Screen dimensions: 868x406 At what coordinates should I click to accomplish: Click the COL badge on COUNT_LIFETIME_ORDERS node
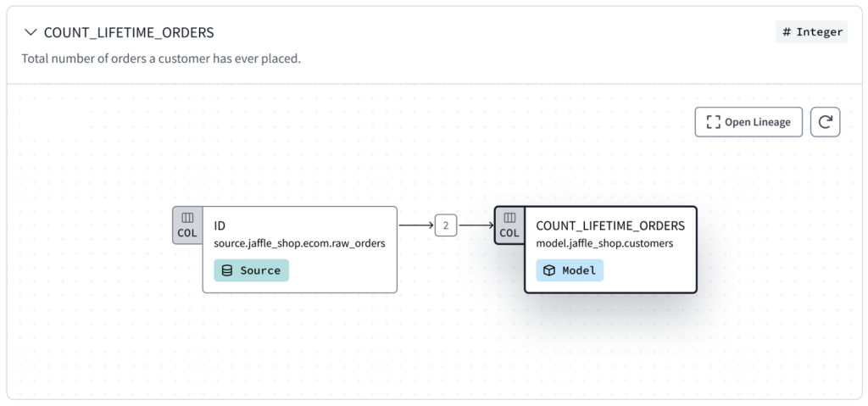point(509,225)
